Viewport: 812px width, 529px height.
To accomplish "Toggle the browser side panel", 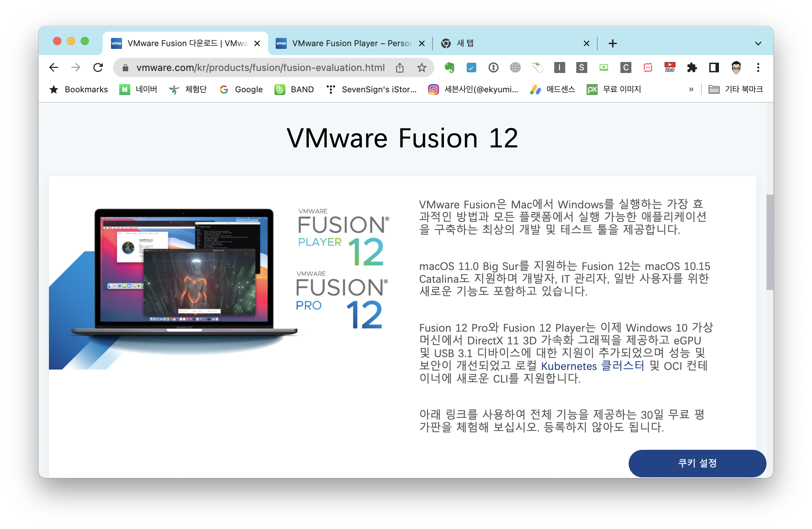I will tap(714, 68).
